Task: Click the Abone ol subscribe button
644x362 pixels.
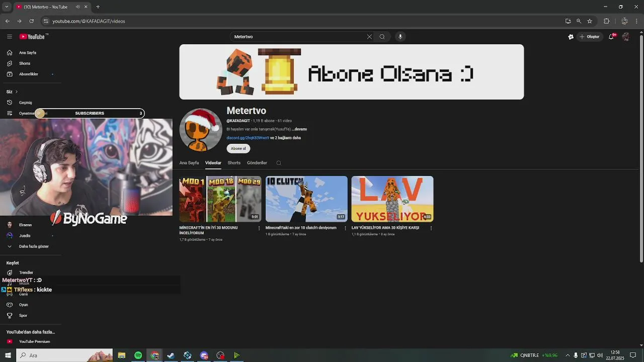Action: [x=238, y=148]
